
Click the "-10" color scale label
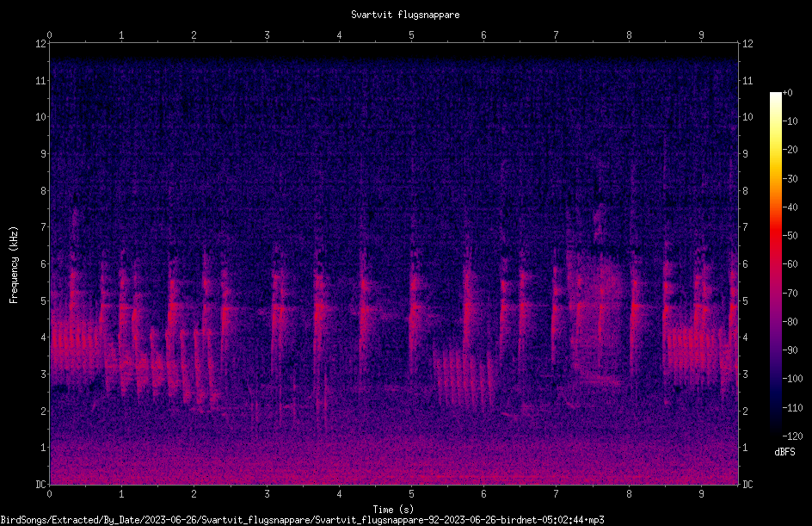point(790,121)
